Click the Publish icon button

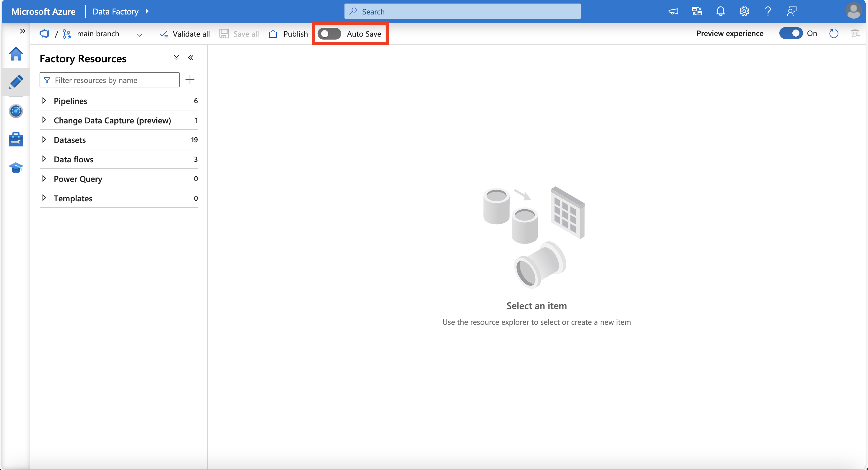(273, 34)
